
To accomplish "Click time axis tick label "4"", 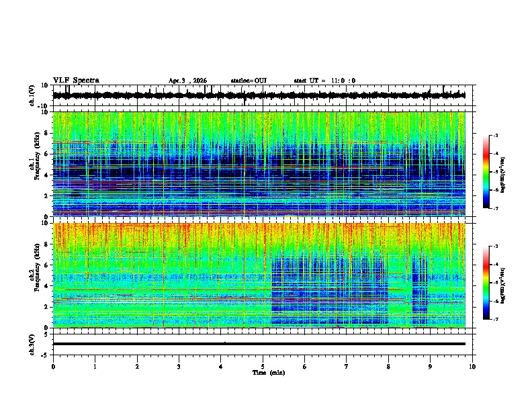I will point(221,367).
